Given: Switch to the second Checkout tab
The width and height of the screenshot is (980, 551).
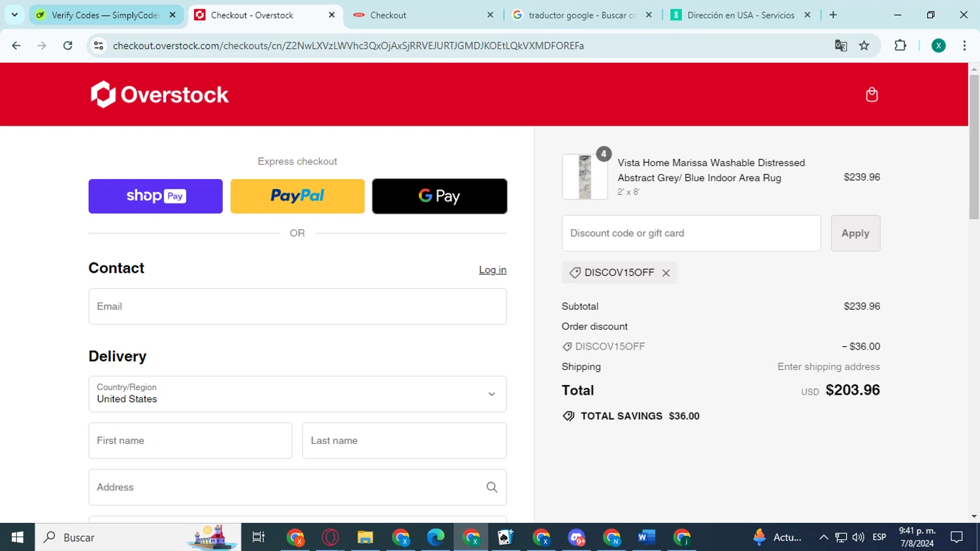Looking at the screenshot, I should tap(423, 14).
